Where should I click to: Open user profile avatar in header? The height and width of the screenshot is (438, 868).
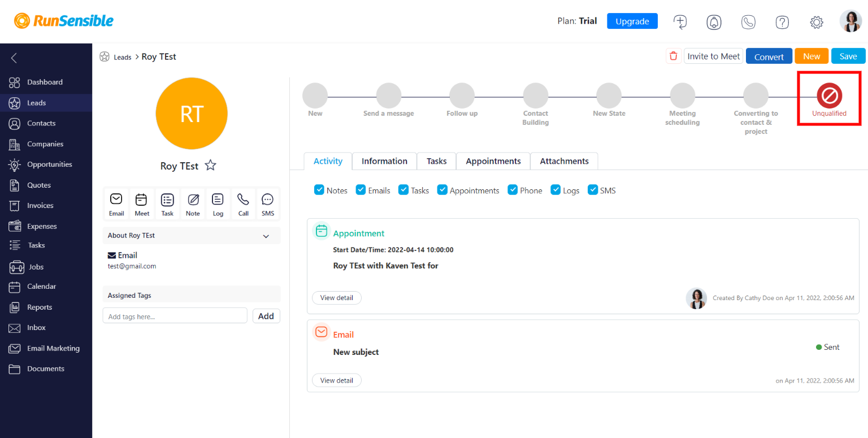point(850,21)
